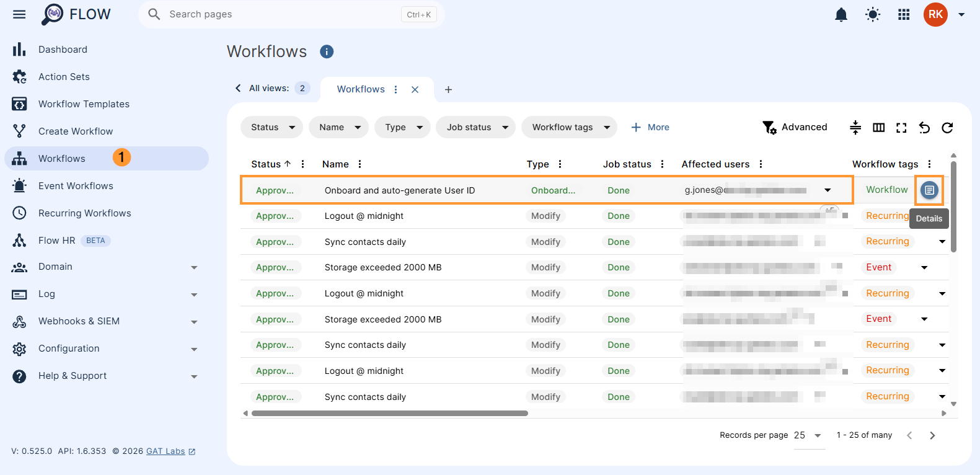The height and width of the screenshot is (475, 980).
Task: Click the Onboard... type badge
Action: pyautogui.click(x=553, y=190)
